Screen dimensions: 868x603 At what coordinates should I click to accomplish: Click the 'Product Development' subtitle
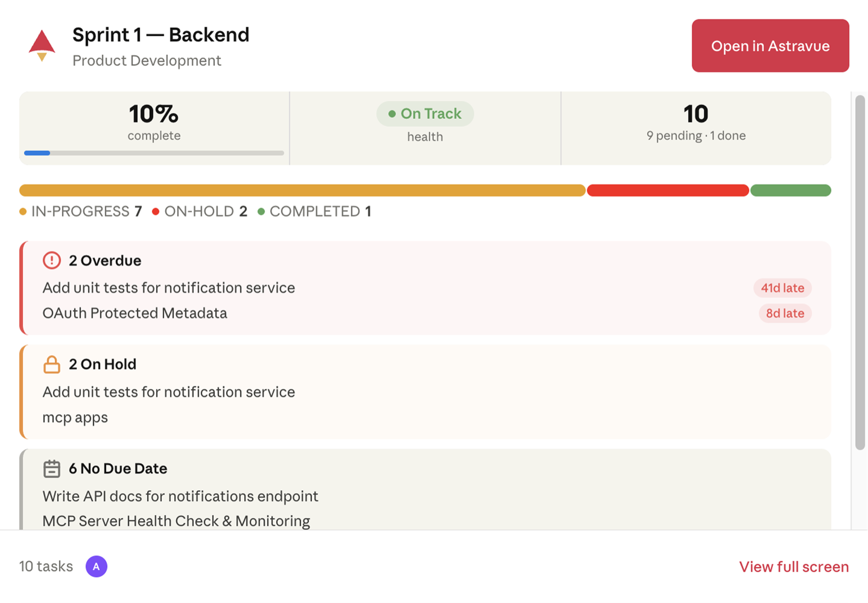(x=146, y=60)
